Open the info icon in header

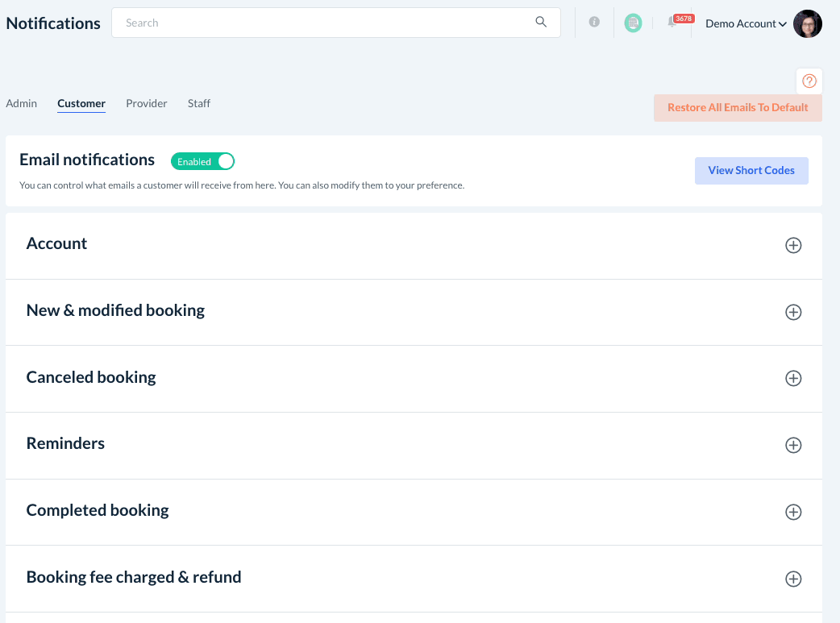click(x=593, y=22)
